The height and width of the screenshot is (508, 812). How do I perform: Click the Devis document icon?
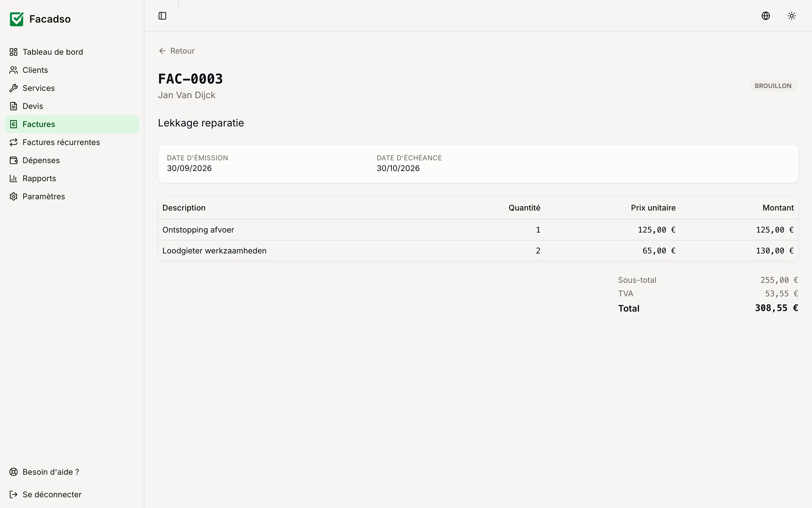coord(14,106)
